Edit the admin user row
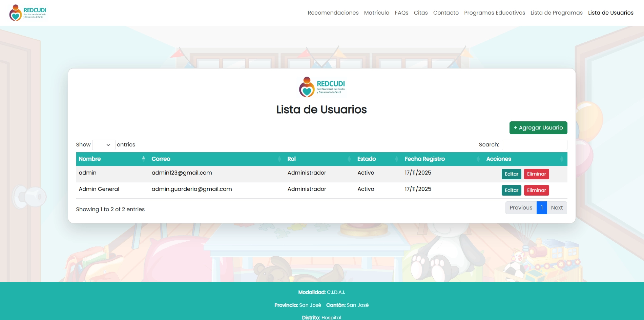Screen dimensions: 644x320 tap(511, 174)
